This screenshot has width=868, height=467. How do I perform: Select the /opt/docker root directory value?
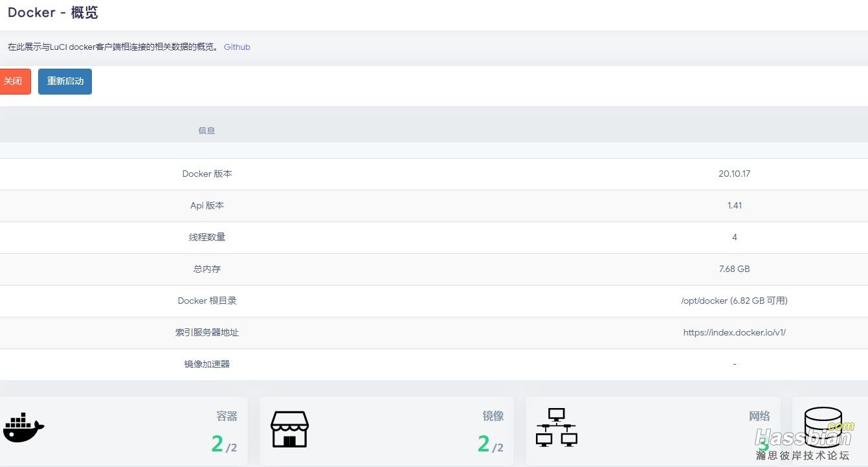735,301
